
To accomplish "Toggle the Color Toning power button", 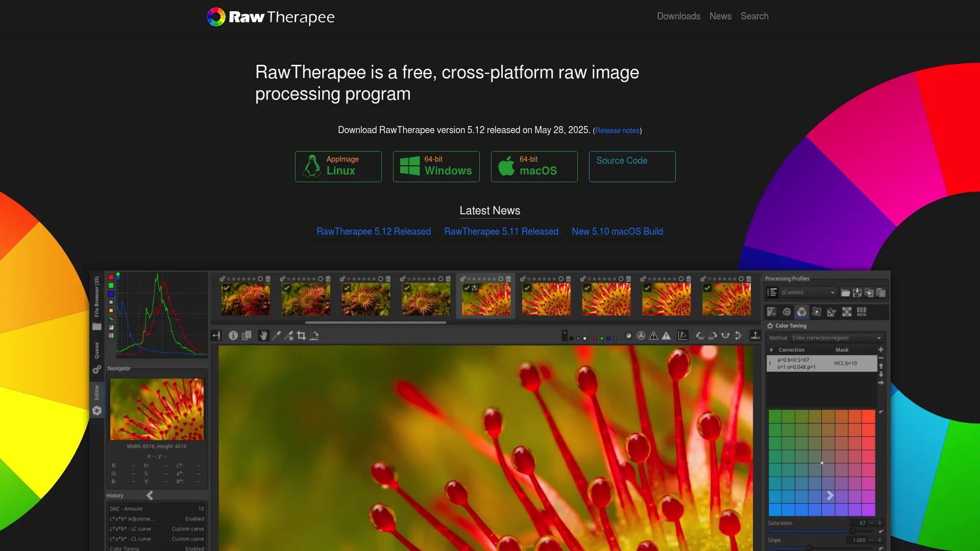I will click(770, 325).
